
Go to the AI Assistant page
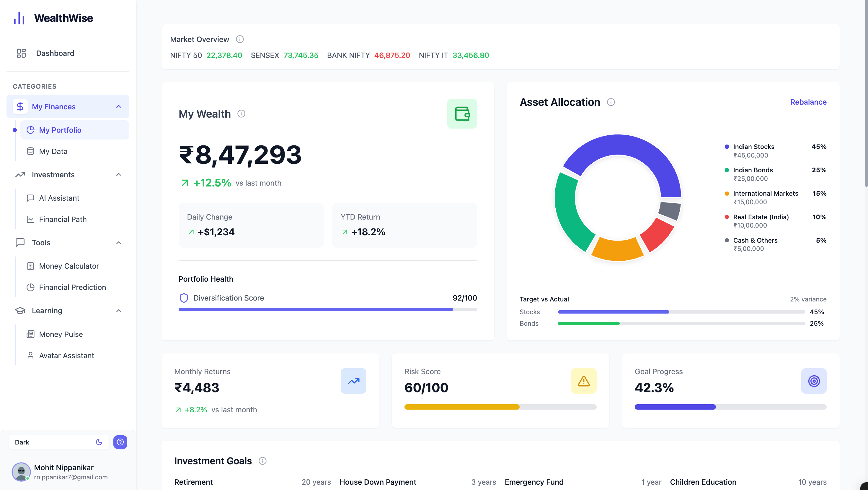(x=59, y=198)
